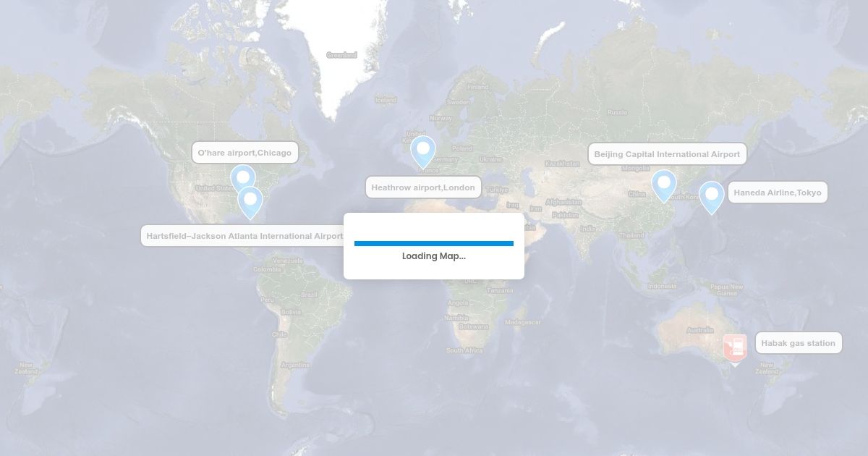Click Hartsfield–Jackson Atlanta International Airport label

pos(244,236)
